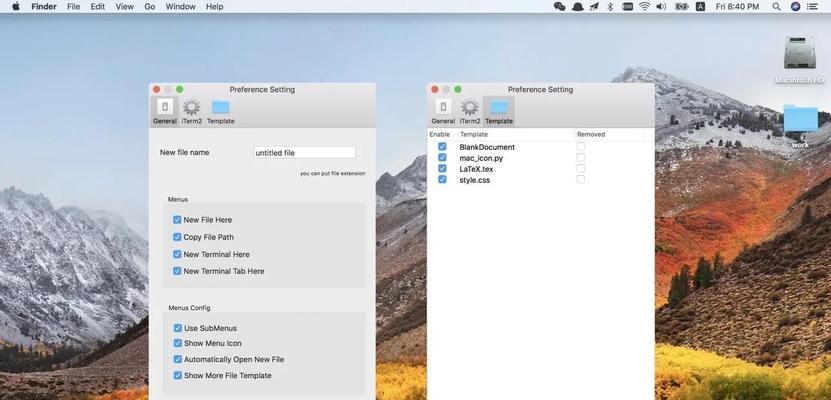The image size is (831, 400).
Task: Disable New Terminal Tab Here option
Action: coord(177,271)
